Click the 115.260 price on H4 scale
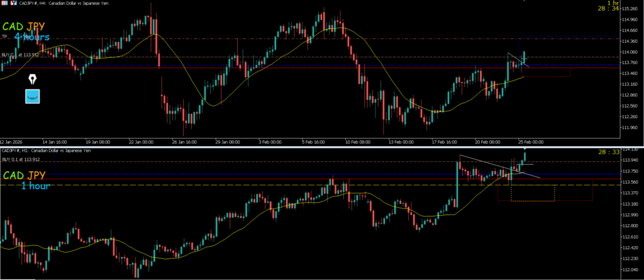 (x=629, y=8)
